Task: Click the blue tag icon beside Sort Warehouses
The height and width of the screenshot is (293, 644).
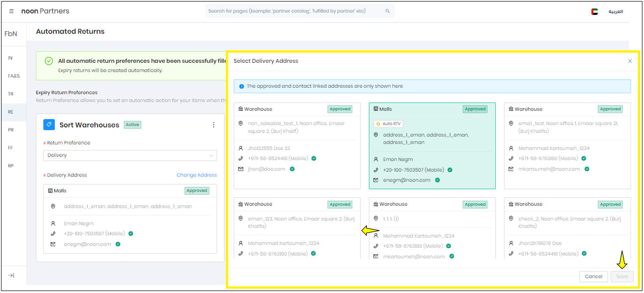Action: [x=49, y=125]
